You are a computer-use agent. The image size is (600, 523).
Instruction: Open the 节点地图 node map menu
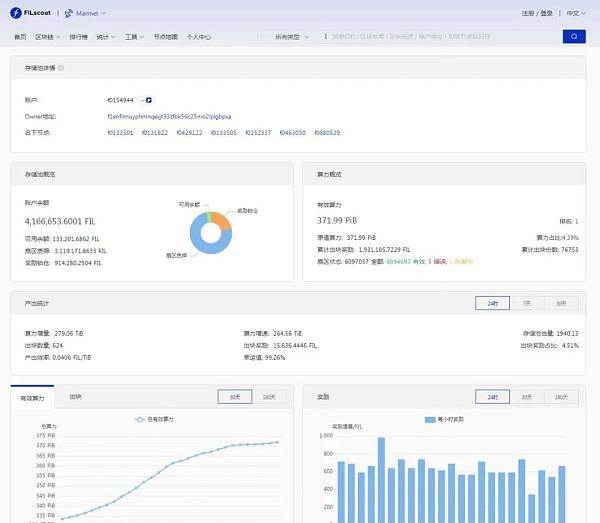tap(166, 37)
